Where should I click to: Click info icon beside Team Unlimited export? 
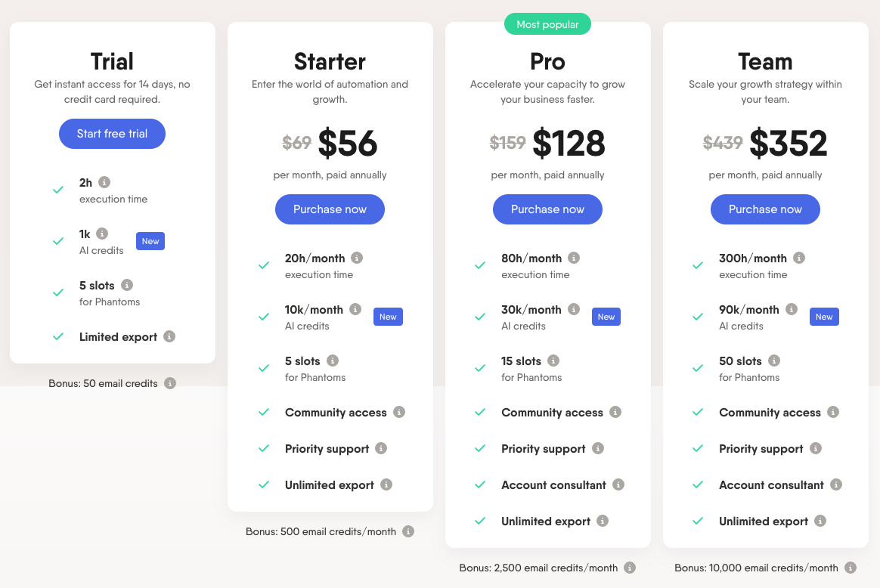[x=820, y=521]
